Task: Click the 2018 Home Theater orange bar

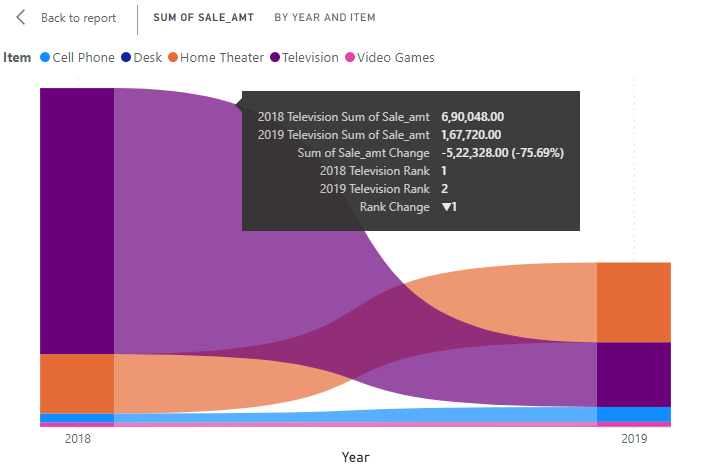Action: 77,383
